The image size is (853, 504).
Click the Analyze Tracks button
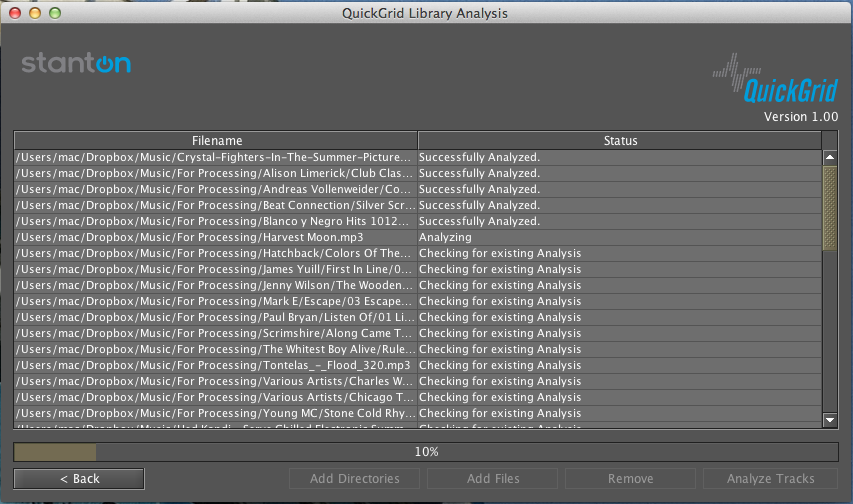coord(770,479)
